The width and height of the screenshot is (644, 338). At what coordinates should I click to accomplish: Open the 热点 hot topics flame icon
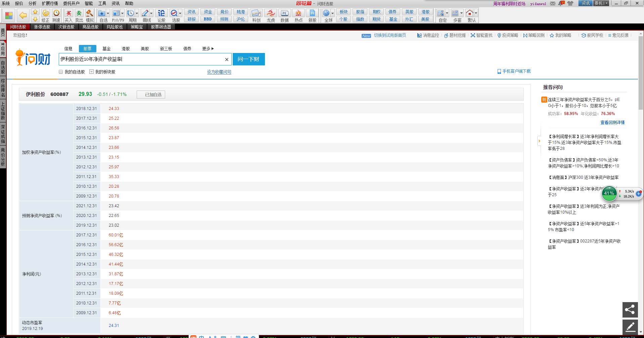pyautogui.click(x=298, y=15)
